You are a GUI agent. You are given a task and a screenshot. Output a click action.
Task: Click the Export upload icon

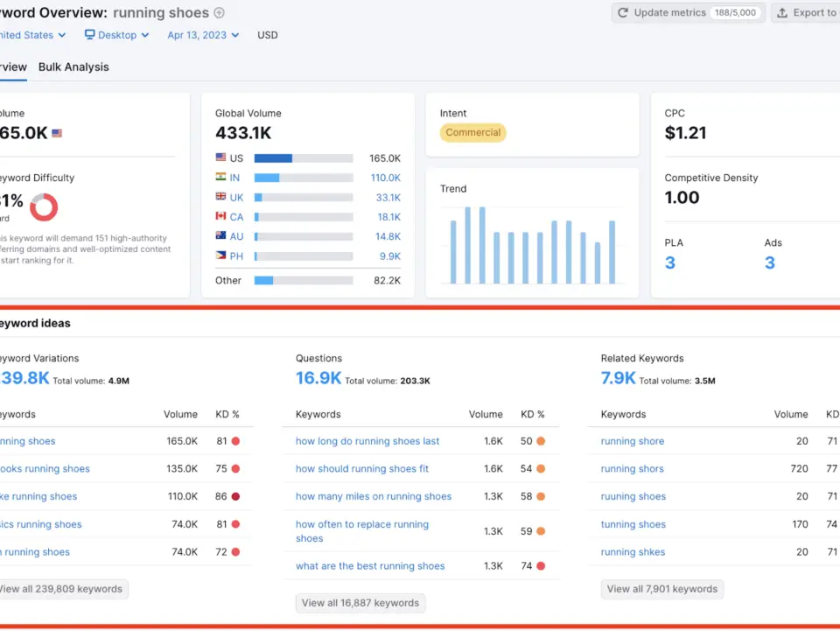pos(782,12)
